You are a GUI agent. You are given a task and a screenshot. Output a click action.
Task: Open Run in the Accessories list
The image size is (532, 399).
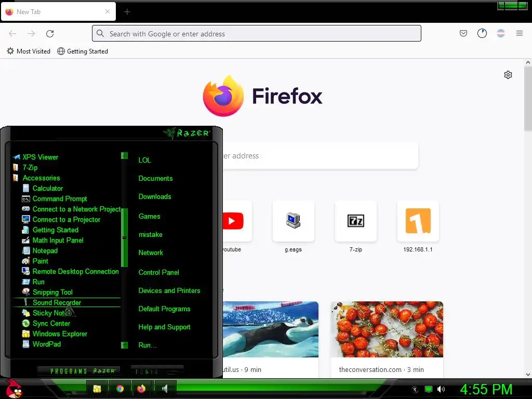33,282
